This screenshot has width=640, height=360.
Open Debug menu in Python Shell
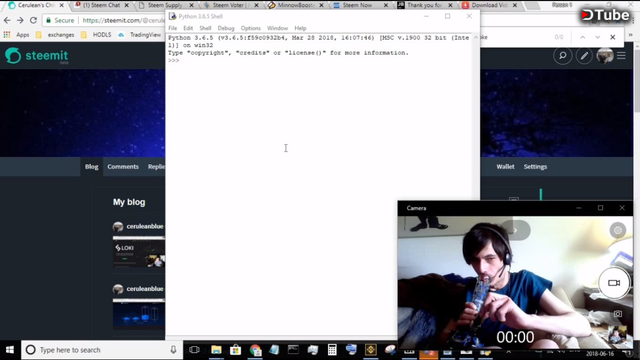coord(226,28)
